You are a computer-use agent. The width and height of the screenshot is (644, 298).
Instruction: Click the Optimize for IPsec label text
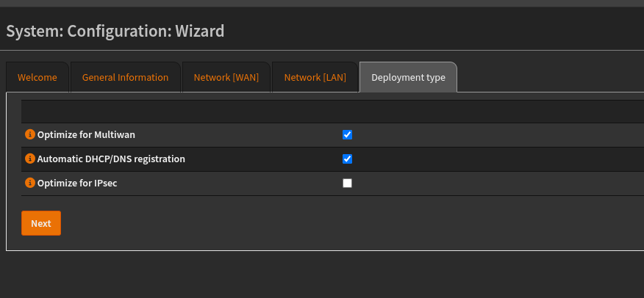pyautogui.click(x=77, y=183)
